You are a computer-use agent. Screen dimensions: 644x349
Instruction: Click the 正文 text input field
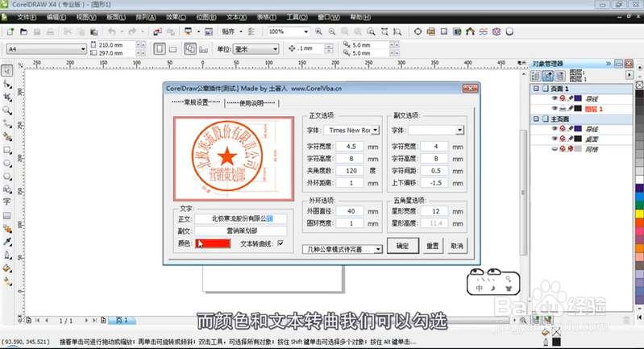241,219
